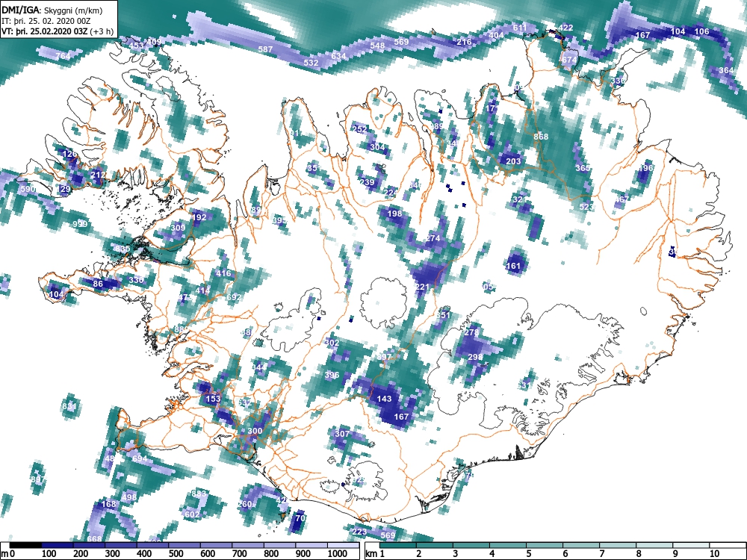Select the map value 198

pos(394,214)
